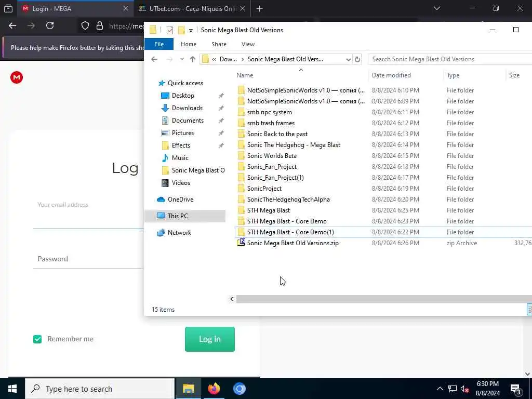
Task: Select Downloads in navigation pane
Action: point(187,108)
